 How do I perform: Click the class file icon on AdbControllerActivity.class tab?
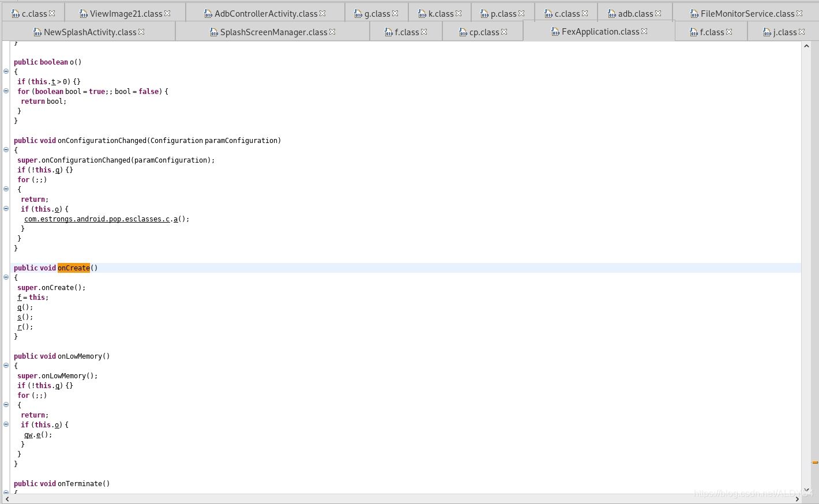(208, 14)
